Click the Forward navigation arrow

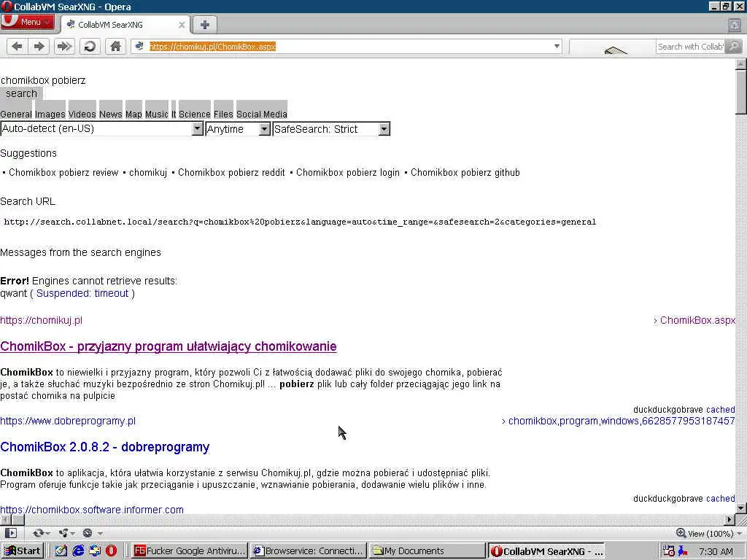tap(39, 46)
